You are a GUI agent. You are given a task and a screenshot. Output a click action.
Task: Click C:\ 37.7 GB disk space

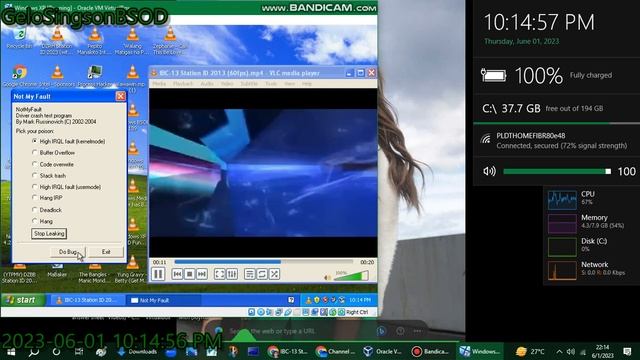[x=542, y=108]
